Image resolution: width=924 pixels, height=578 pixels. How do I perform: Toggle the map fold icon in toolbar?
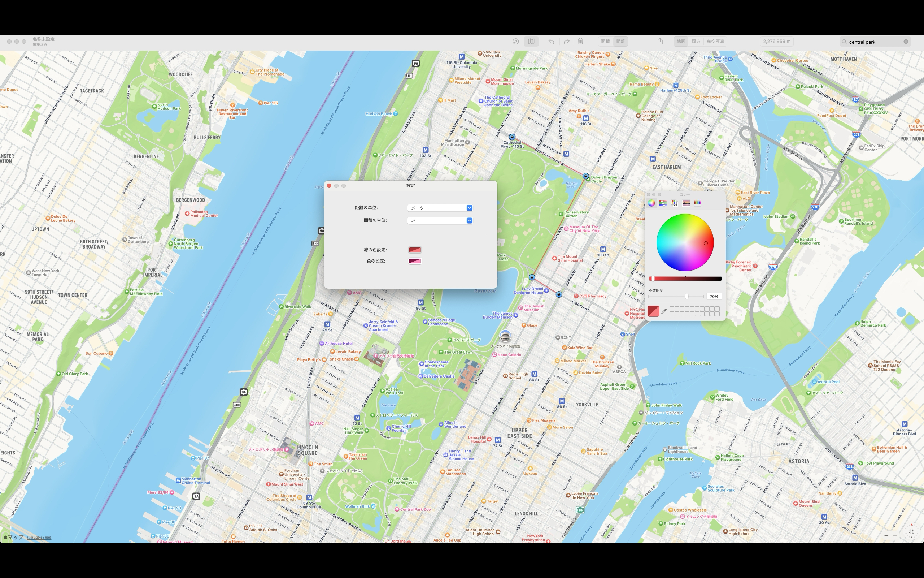(531, 41)
